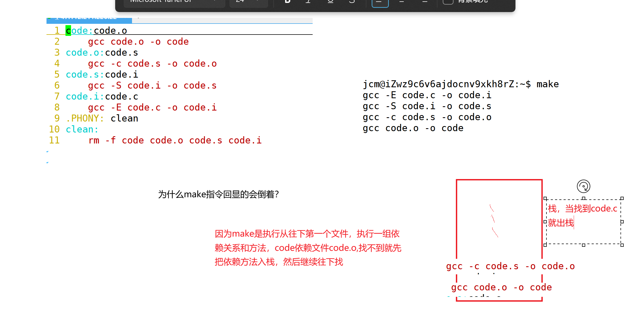Image resolution: width=644 pixels, height=311 pixels.
Task: Toggle bold formatting in text toolbar
Action: coord(288,2)
